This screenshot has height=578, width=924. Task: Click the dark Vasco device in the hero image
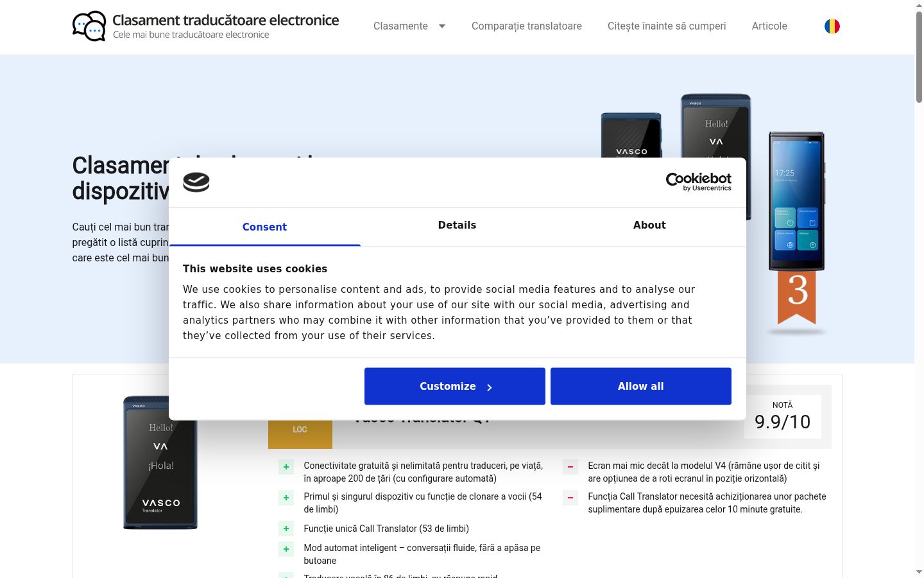pyautogui.click(x=631, y=136)
